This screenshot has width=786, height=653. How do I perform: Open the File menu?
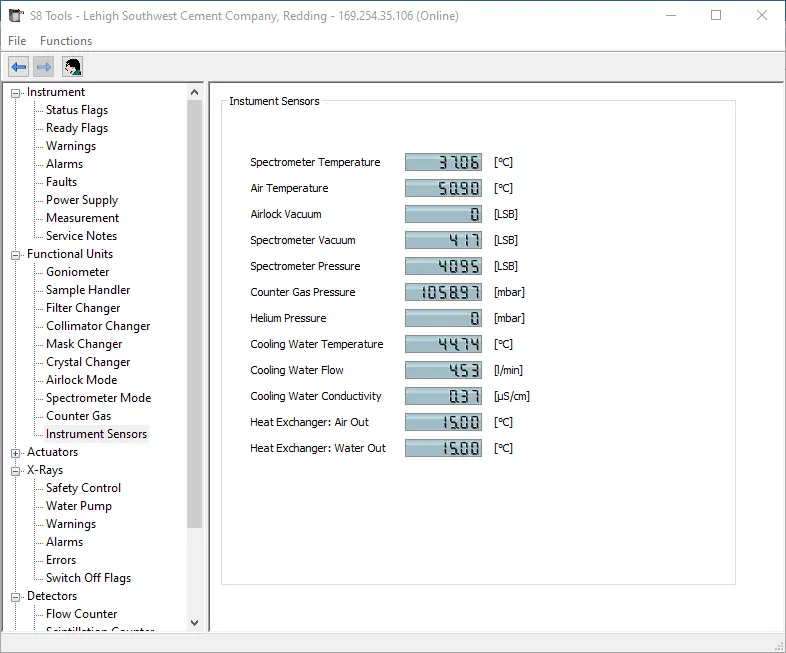tap(17, 41)
